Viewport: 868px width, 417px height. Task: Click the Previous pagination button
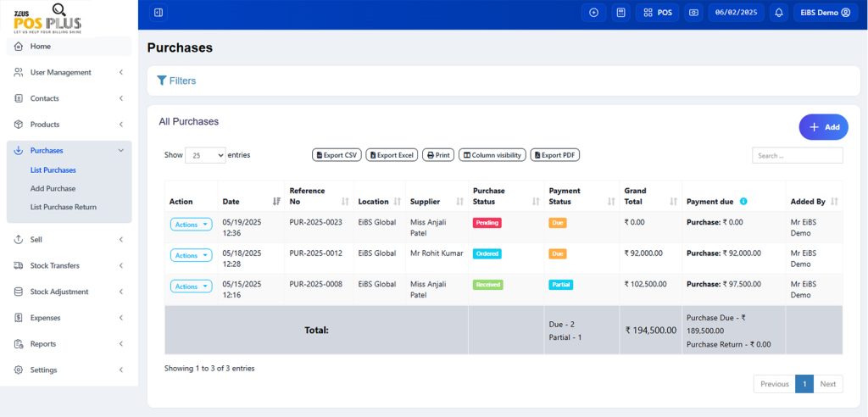(x=775, y=384)
